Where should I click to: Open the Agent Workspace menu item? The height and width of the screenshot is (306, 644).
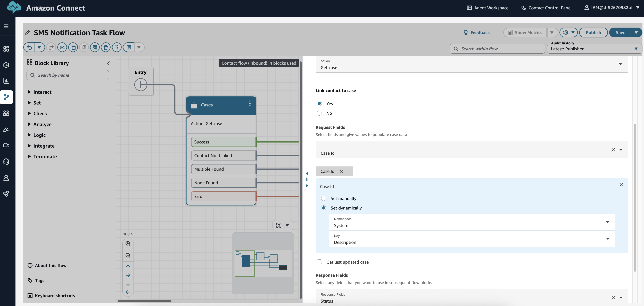[x=488, y=8]
